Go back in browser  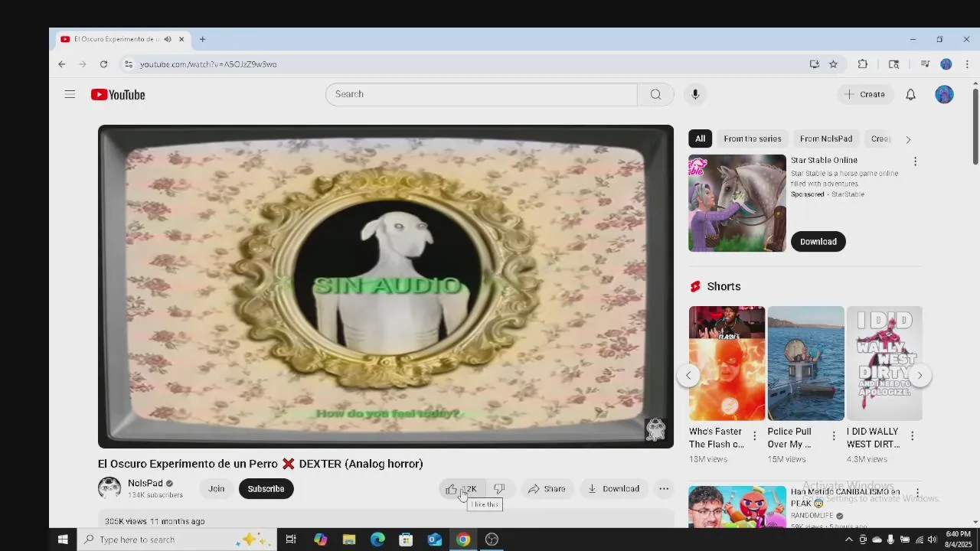pyautogui.click(x=62, y=64)
